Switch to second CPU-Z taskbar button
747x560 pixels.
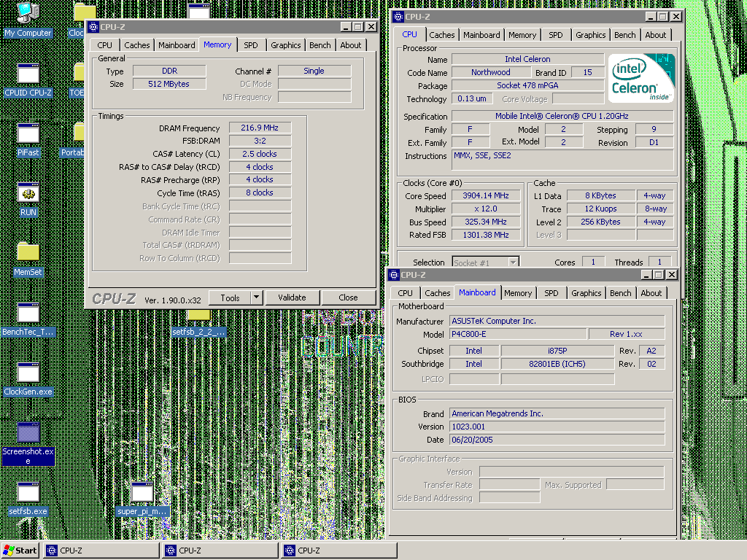coord(220,551)
